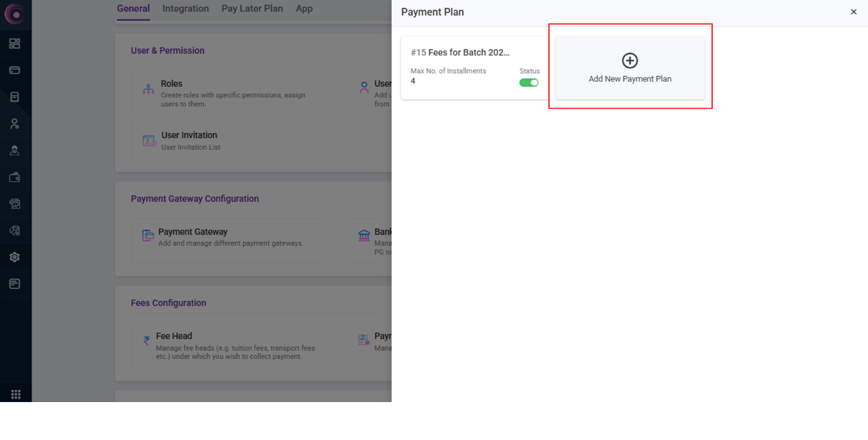Viewport: 868px width, 440px height.
Task: Click the Fee Head rupee icon
Action: [146, 341]
